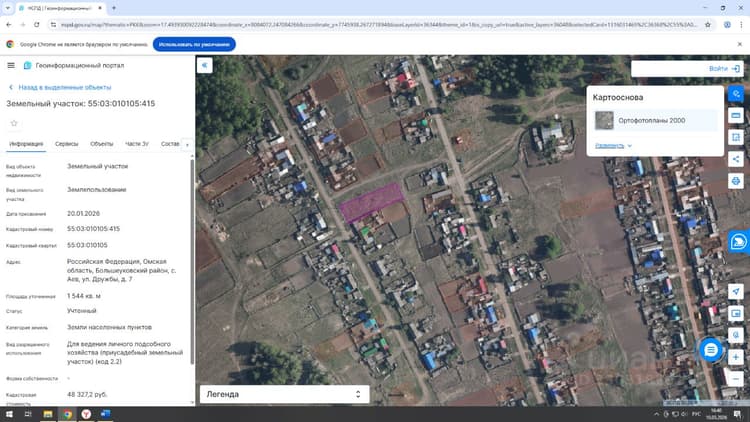Screen dimensions: 750x422
Task: Show more tabs with the arrow after Состав
Action: [x=187, y=144]
